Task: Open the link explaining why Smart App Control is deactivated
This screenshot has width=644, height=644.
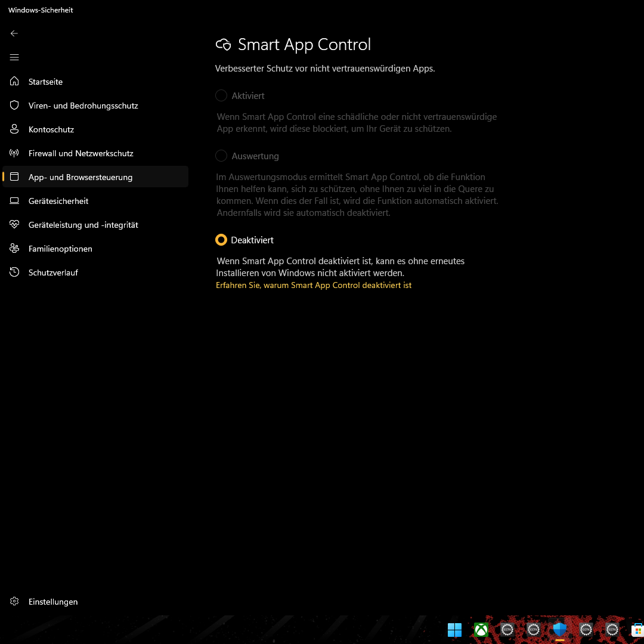Action: click(313, 285)
